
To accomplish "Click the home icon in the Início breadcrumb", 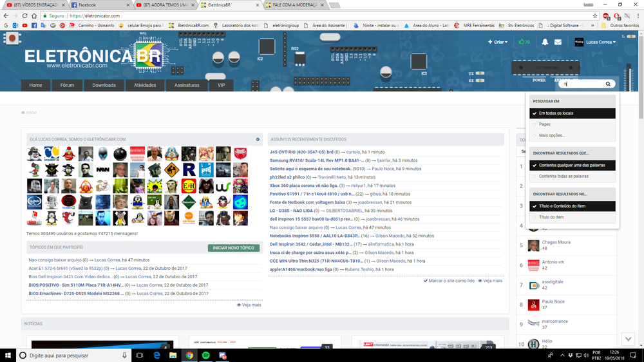I will point(23,112).
